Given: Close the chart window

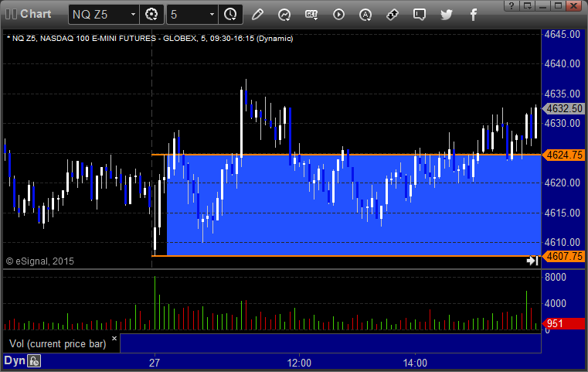Looking at the screenshot, I should coord(574,5).
